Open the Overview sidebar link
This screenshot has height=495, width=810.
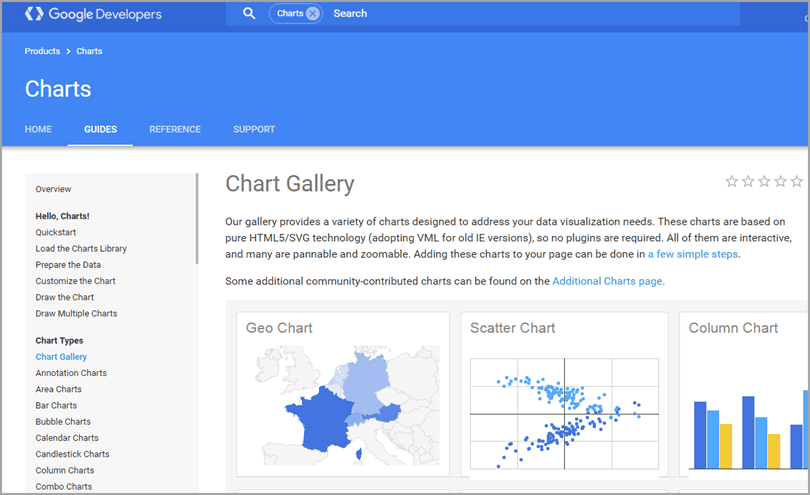(x=53, y=189)
